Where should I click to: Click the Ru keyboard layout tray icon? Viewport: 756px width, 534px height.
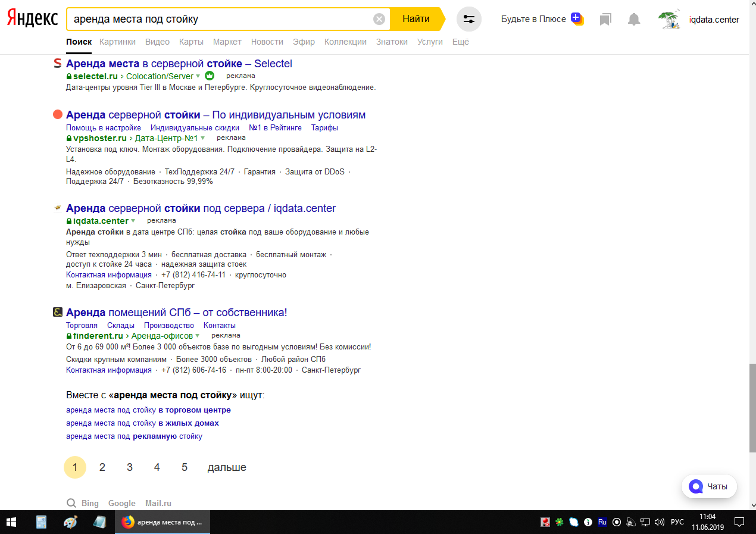602,522
